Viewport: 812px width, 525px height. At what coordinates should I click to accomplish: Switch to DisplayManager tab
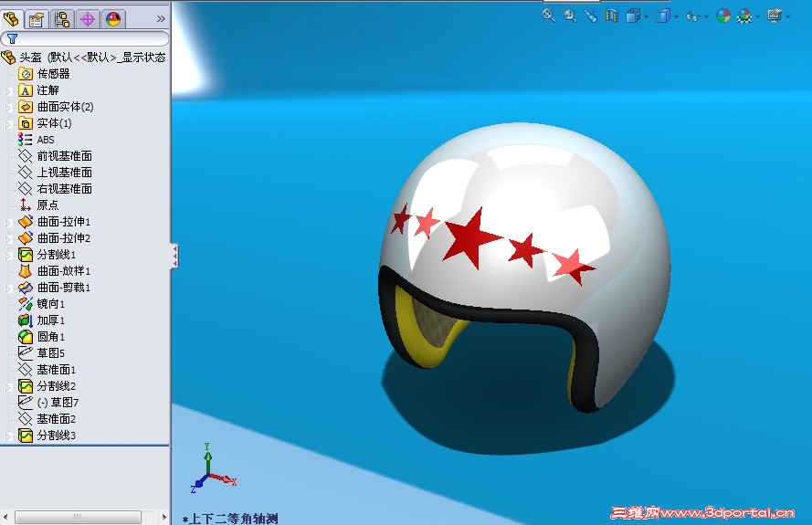[113, 19]
